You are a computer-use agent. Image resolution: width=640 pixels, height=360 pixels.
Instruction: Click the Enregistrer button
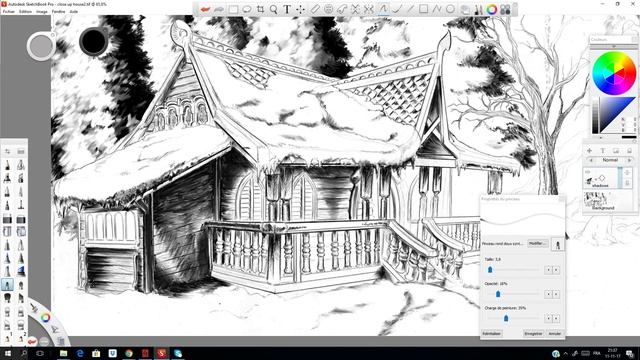point(533,333)
